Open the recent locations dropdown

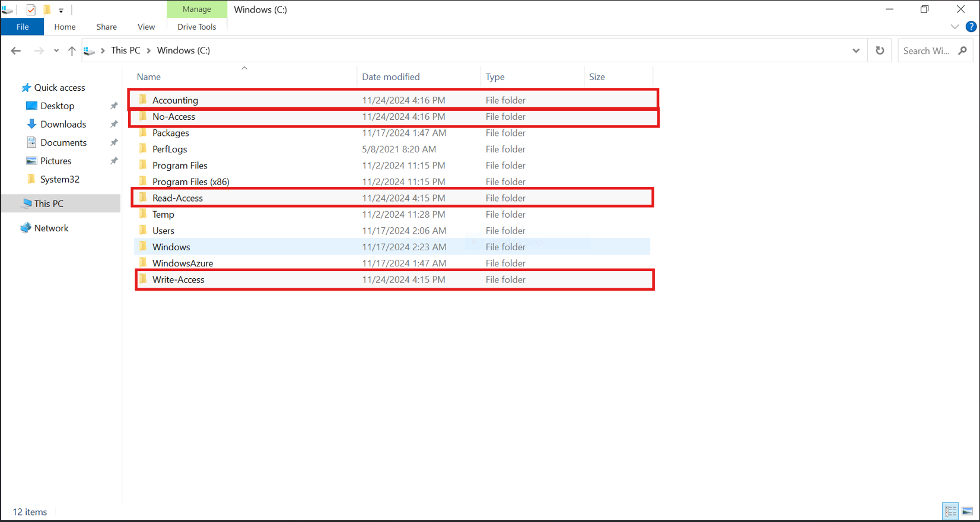(x=56, y=51)
